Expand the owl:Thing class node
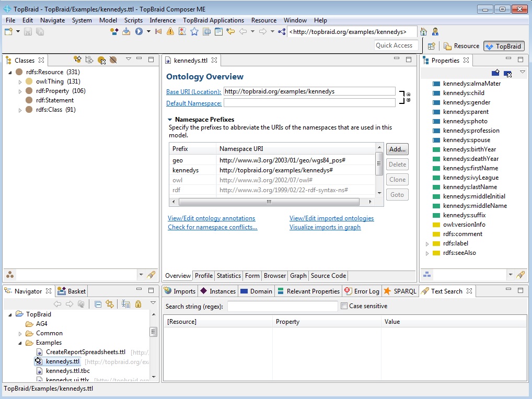Screen dimensions: 532x399 click(x=20, y=81)
